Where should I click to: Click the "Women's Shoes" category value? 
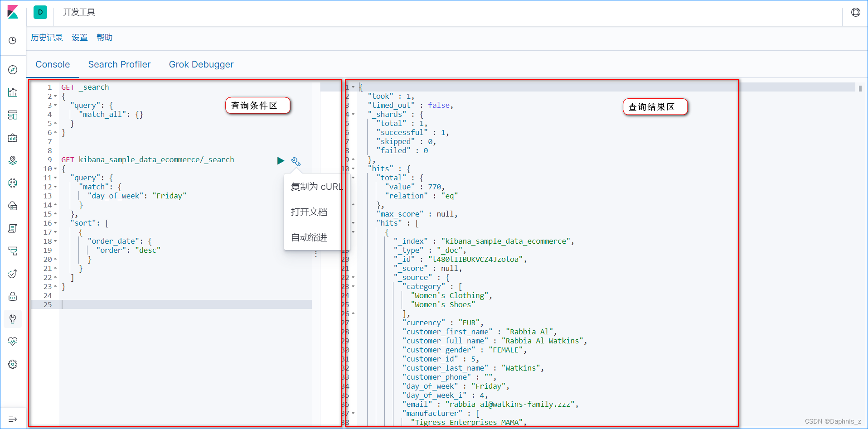443,304
